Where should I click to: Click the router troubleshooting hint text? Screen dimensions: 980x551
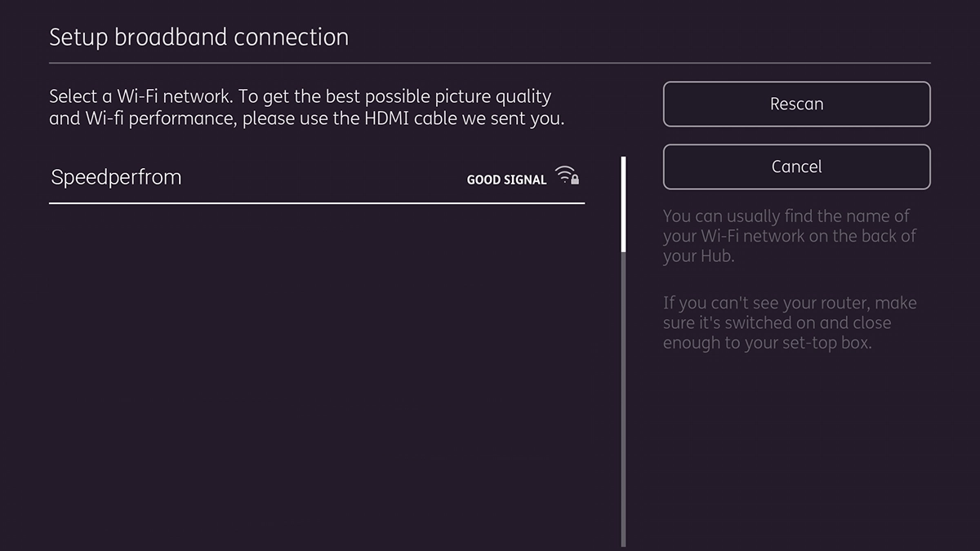pos(789,322)
